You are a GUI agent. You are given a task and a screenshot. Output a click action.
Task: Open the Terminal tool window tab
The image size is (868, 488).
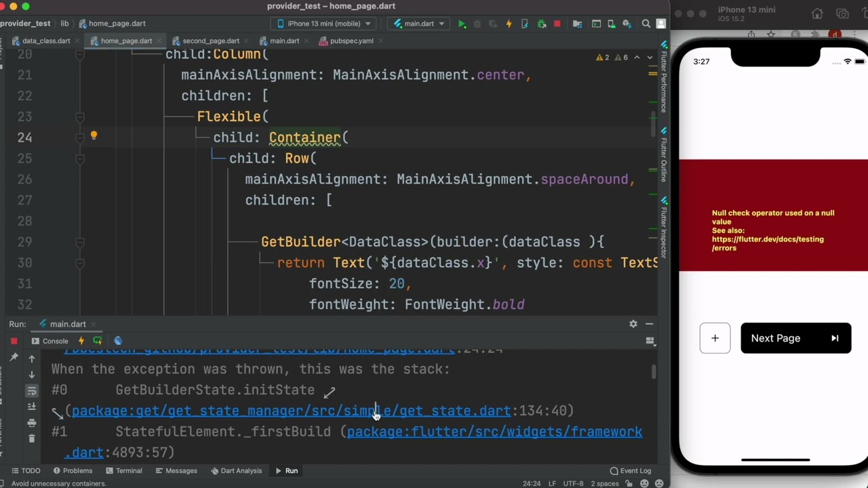click(x=123, y=470)
